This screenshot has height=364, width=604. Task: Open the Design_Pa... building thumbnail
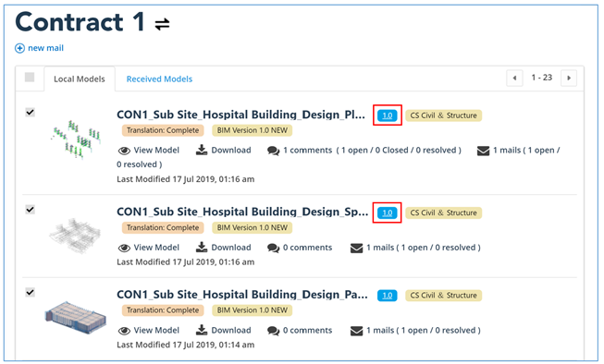(75, 318)
